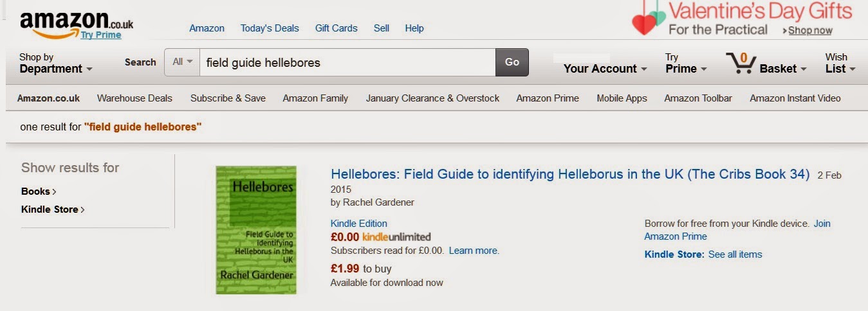
Task: Open the All search category dropdown
Action: click(182, 62)
